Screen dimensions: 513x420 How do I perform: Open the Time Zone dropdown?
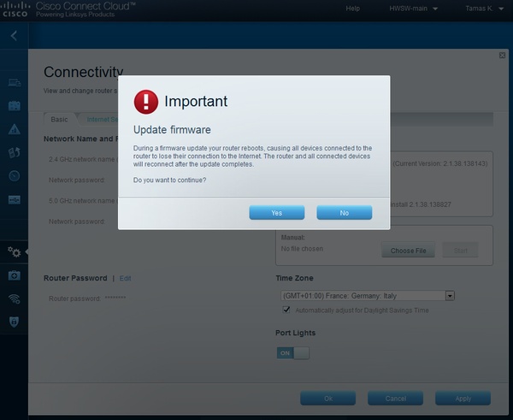pyautogui.click(x=368, y=296)
